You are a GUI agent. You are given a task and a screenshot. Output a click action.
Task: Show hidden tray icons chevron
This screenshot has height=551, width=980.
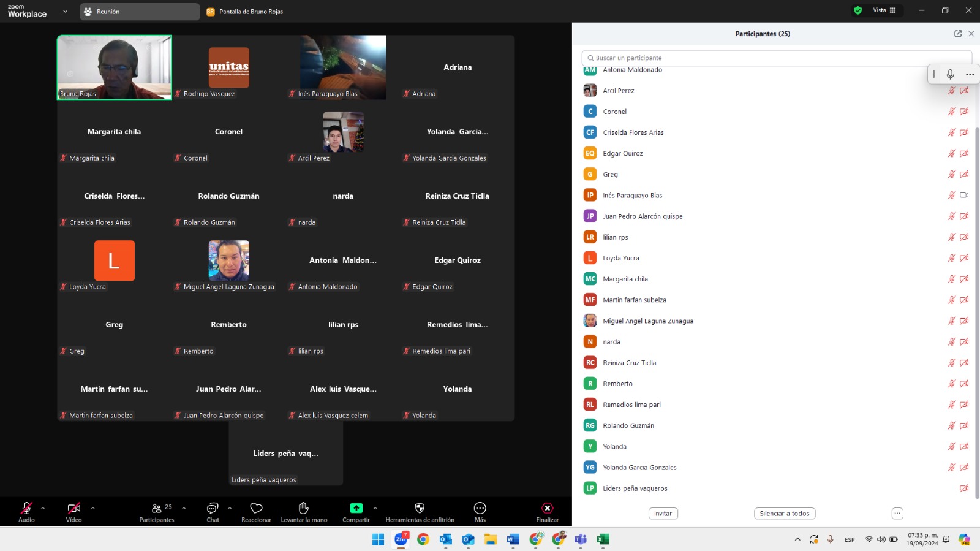click(797, 539)
